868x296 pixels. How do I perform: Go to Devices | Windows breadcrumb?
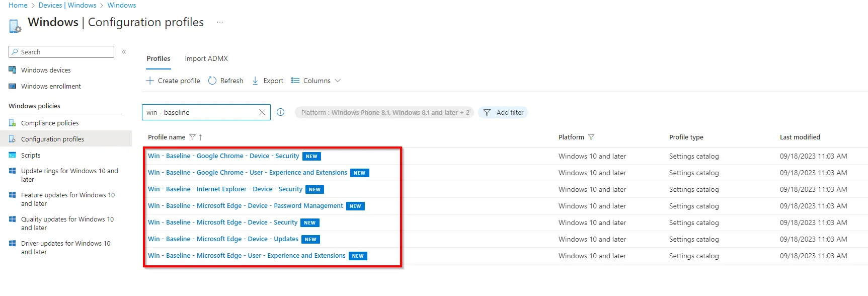point(67,5)
